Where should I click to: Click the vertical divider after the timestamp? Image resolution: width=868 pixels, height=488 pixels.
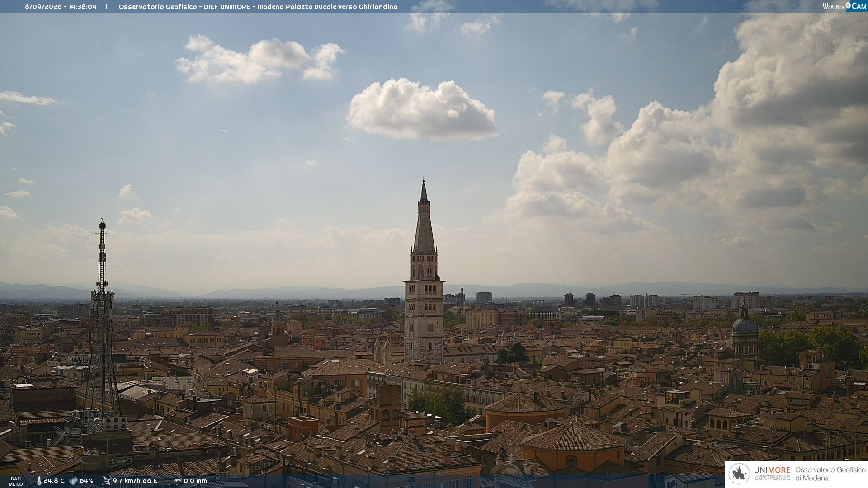click(x=107, y=7)
